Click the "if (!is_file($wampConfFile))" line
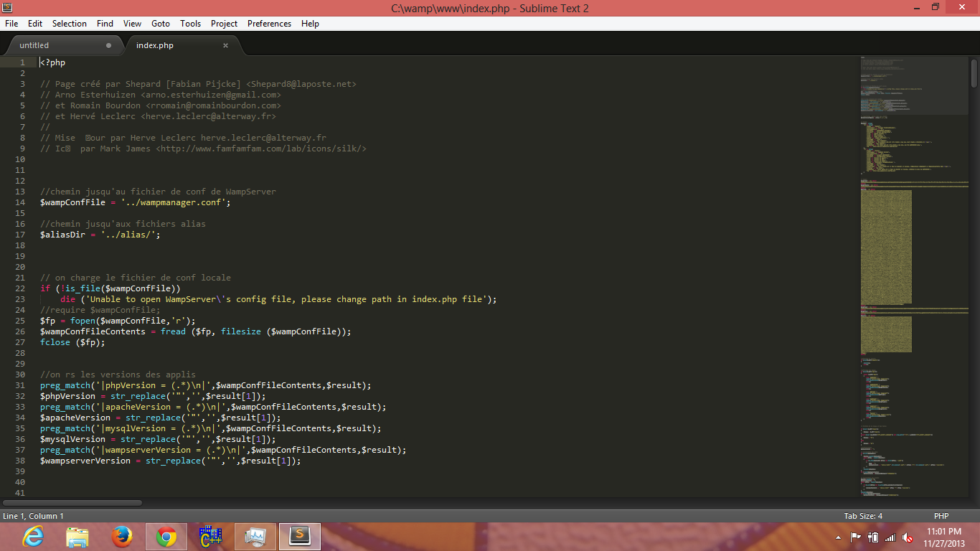Screen dimensions: 980x551 110,288
